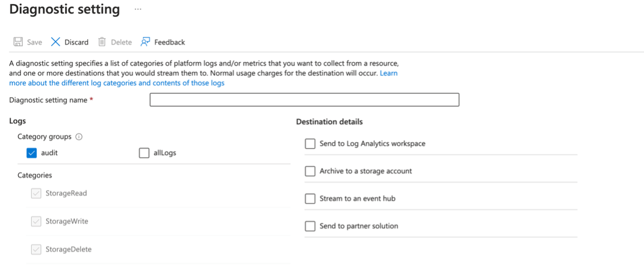
Task: Click the Feedback button label
Action: click(x=169, y=42)
